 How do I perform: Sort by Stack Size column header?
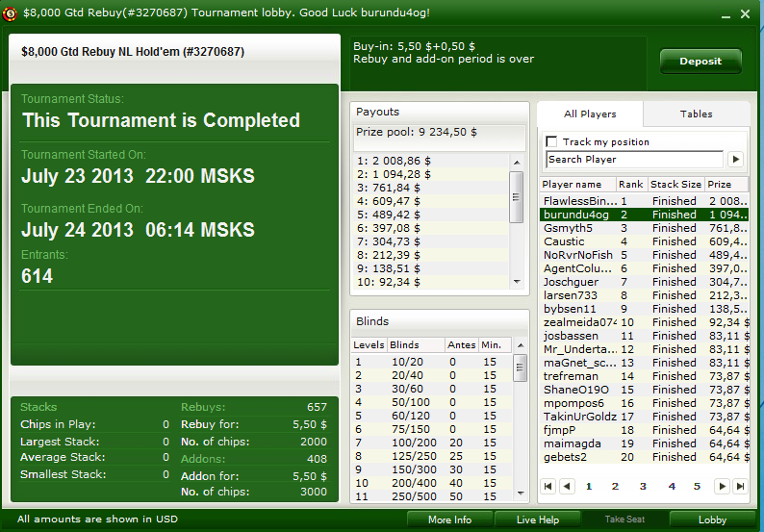point(675,184)
